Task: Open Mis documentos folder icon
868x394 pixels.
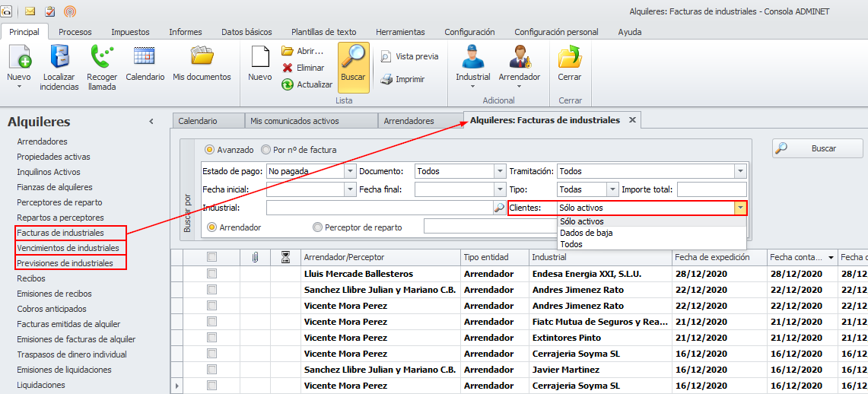Action: [x=202, y=58]
